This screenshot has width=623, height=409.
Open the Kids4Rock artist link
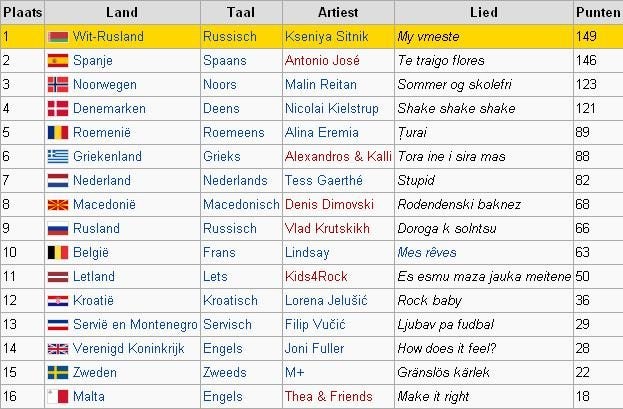[x=318, y=277]
